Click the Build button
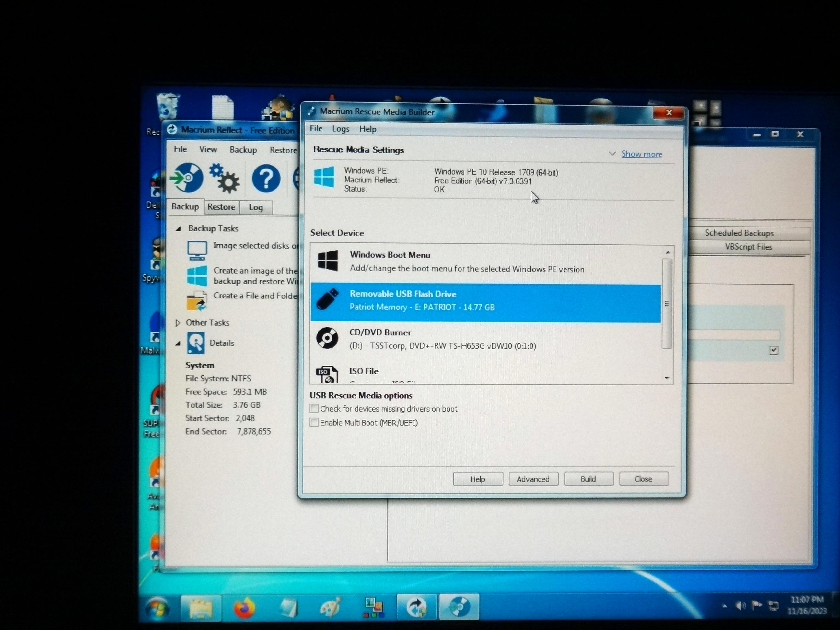 pos(588,479)
